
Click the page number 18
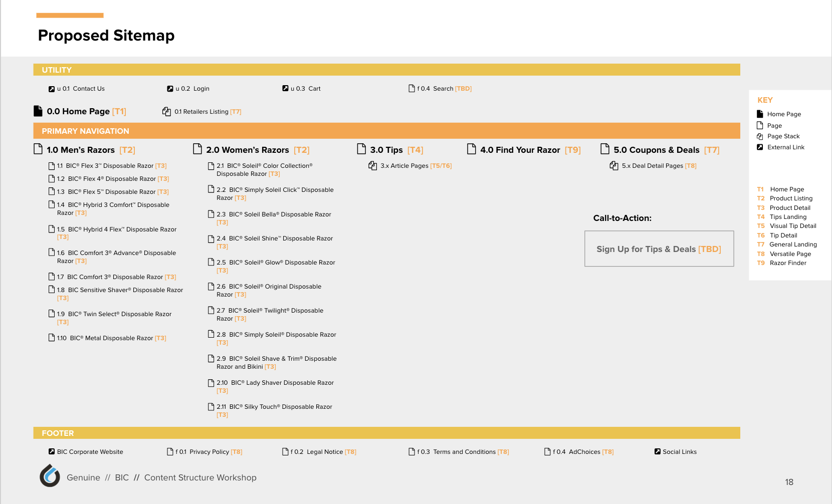tap(789, 482)
